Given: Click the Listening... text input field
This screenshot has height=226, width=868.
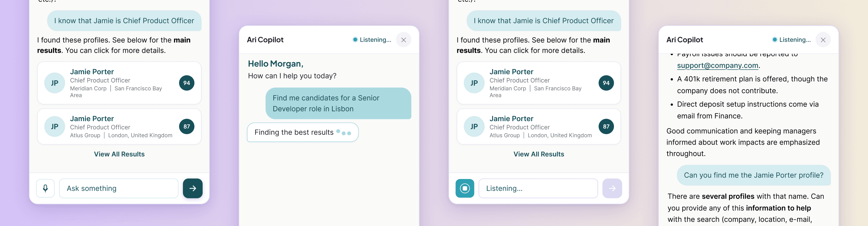Looking at the screenshot, I should coord(538,188).
